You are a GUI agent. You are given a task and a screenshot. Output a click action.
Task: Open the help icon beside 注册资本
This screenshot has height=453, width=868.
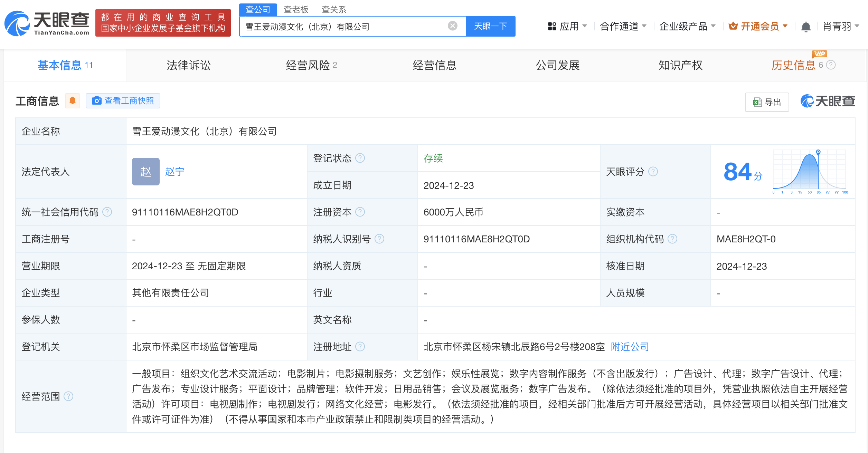pos(360,212)
